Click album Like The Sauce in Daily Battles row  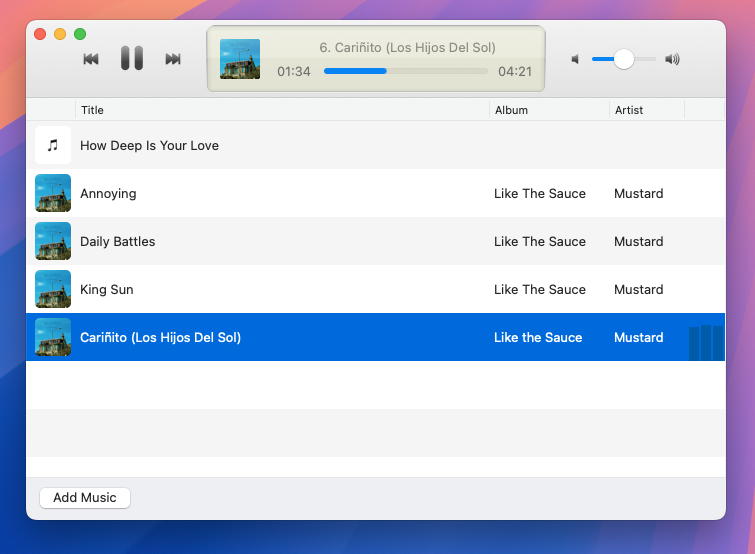click(540, 242)
